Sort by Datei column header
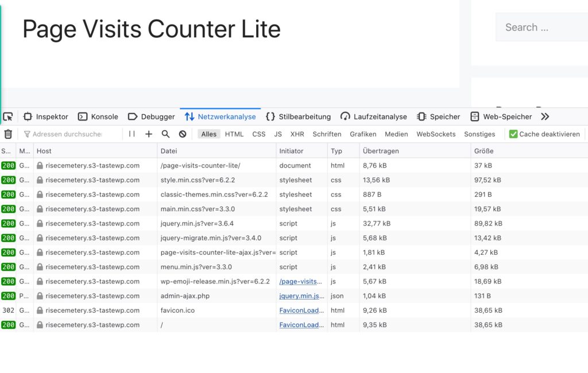 pyautogui.click(x=216, y=151)
